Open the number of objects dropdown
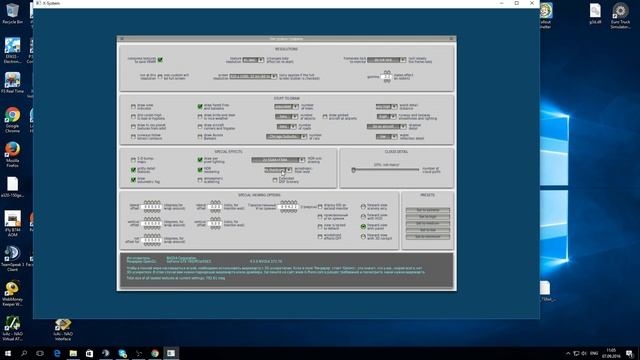 pyautogui.click(x=286, y=117)
